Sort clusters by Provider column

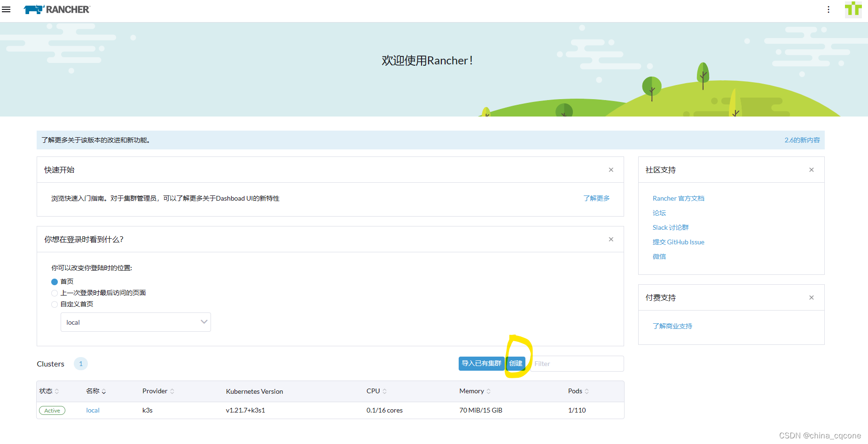pos(158,391)
